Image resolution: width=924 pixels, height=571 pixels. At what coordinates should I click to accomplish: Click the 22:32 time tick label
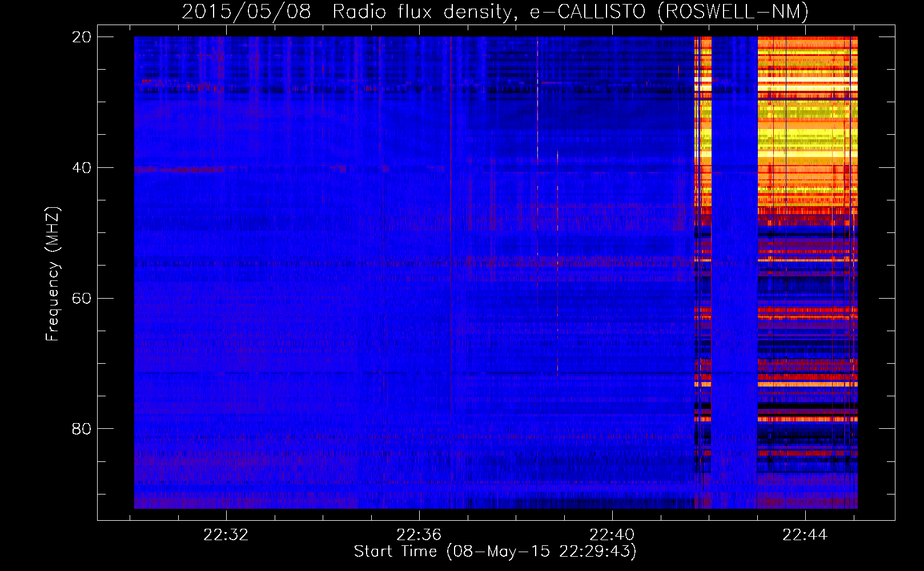coord(226,535)
